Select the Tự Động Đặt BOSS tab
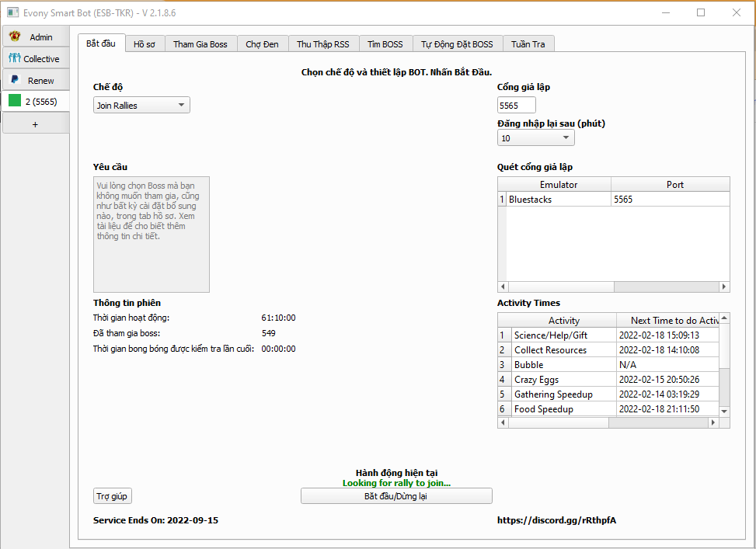 457,44
